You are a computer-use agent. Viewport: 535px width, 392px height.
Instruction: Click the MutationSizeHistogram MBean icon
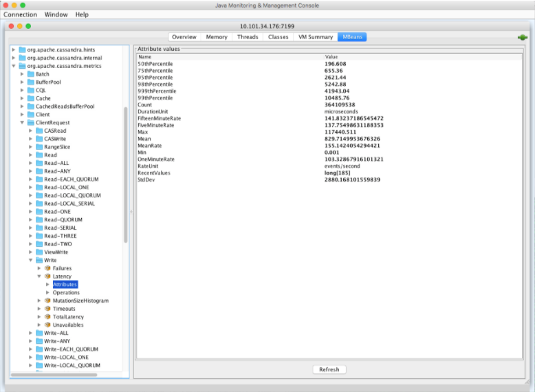tap(47, 301)
